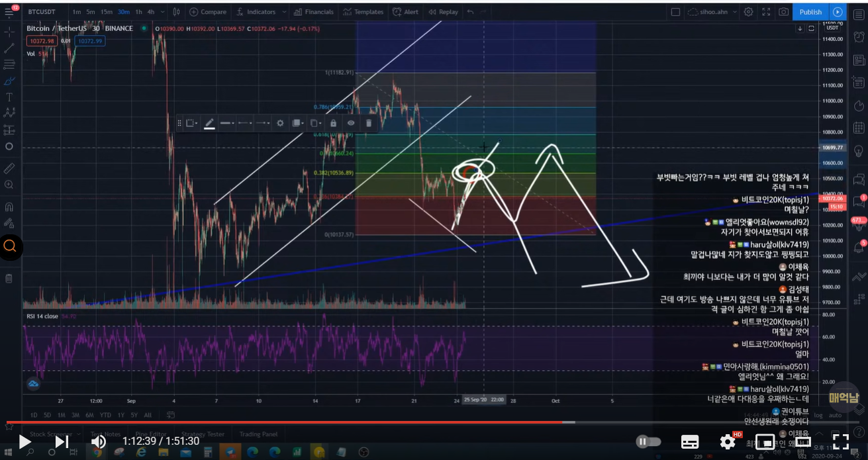868x460 pixels.
Task: Start bar Replay mode
Action: [443, 12]
